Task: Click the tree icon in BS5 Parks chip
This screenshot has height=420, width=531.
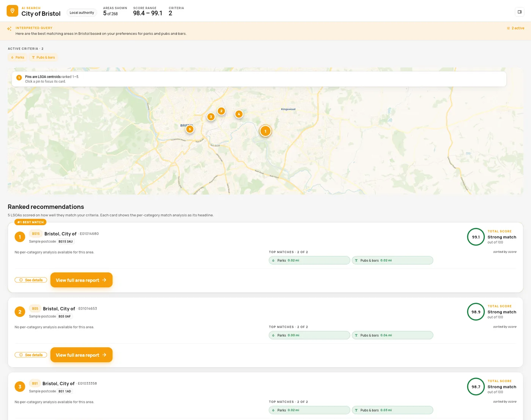Action: [x=273, y=335]
